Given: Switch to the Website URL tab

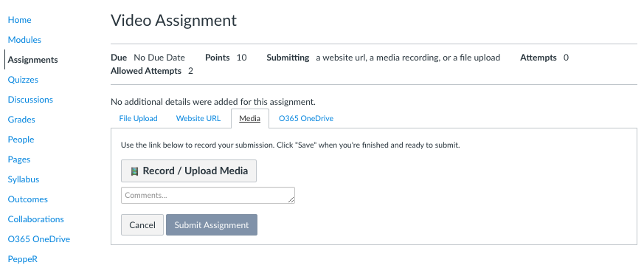Looking at the screenshot, I should point(198,118).
